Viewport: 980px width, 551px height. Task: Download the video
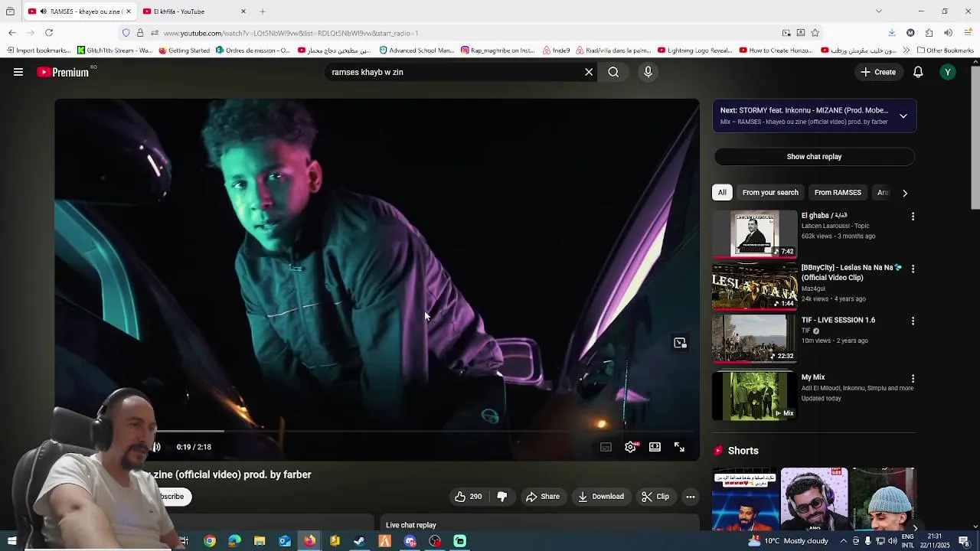(x=601, y=497)
